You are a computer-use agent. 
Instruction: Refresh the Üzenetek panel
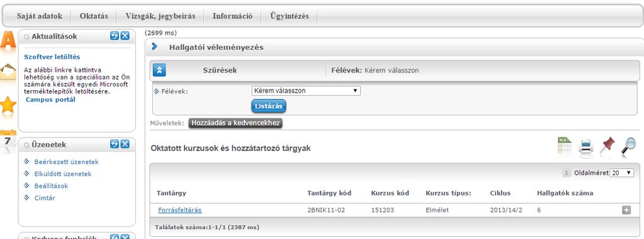[x=115, y=144]
